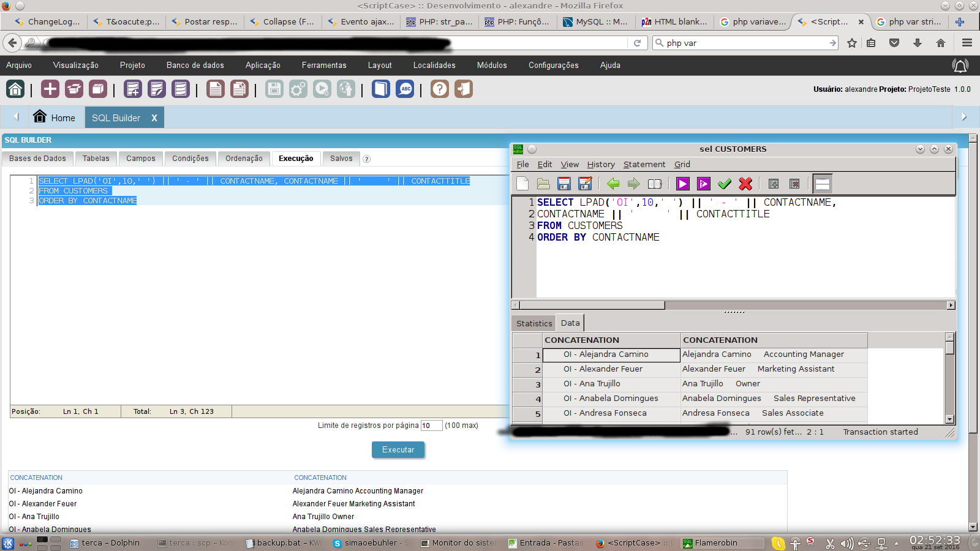Expand tabs with right arrow chevron

click(964, 117)
